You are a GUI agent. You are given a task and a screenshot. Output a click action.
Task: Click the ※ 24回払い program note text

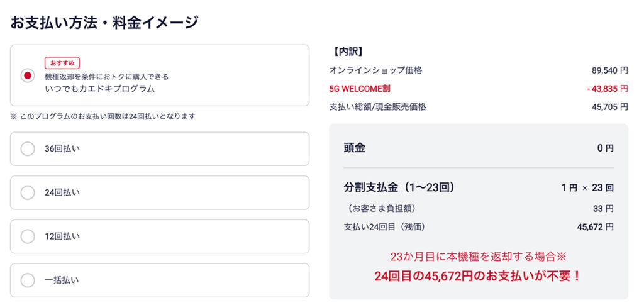click(x=103, y=116)
